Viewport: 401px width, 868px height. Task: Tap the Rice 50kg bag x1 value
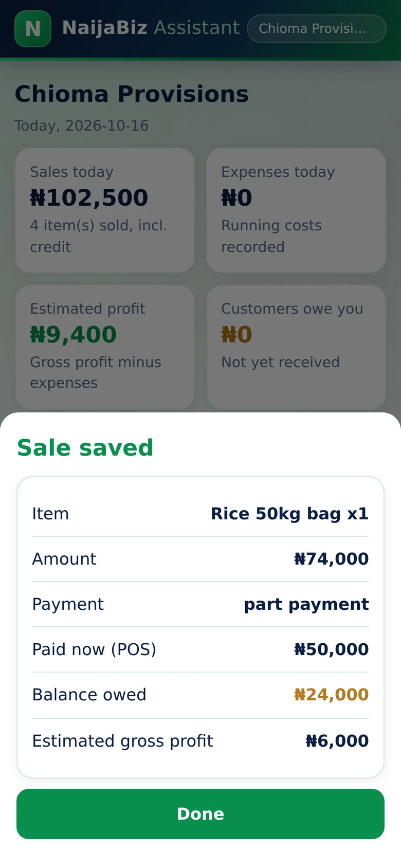click(290, 514)
